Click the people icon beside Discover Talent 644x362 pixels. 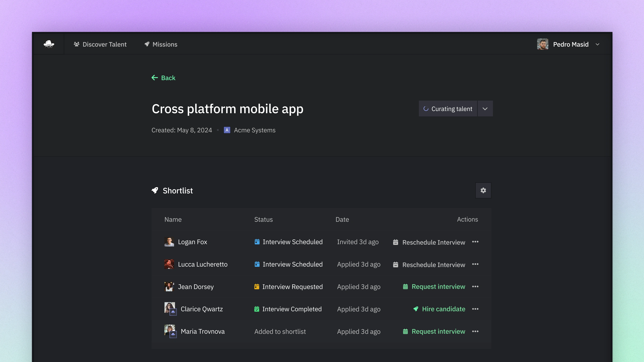coord(76,44)
